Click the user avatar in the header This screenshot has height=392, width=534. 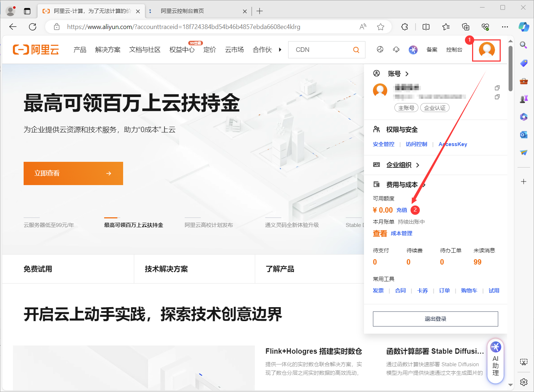(x=487, y=49)
